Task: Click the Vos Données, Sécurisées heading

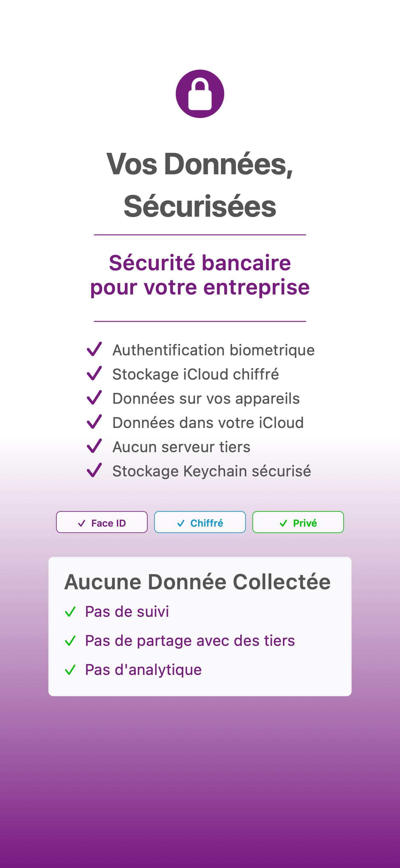Action: point(200,185)
